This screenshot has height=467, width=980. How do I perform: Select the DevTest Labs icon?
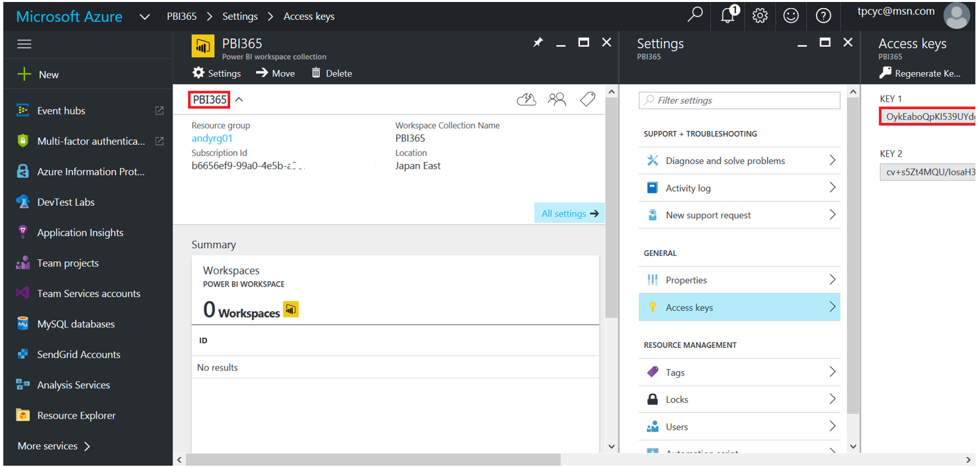pos(23,202)
